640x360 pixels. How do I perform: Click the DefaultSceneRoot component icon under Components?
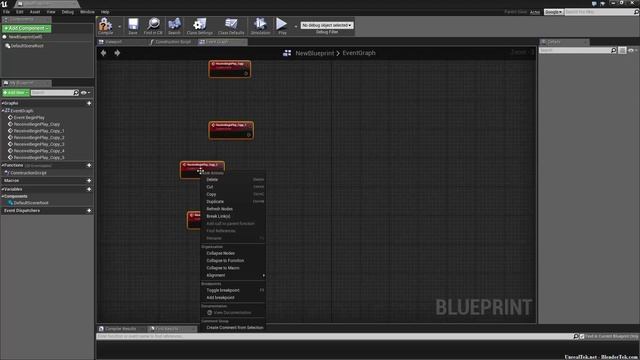[11, 203]
